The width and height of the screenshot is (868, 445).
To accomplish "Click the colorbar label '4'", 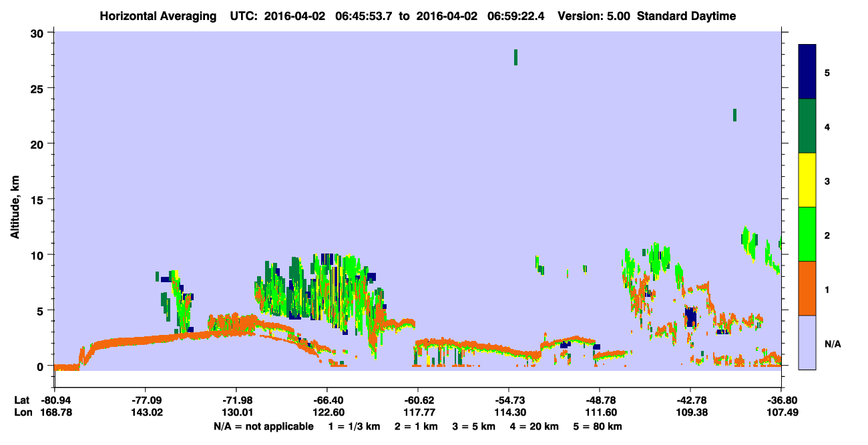I will (827, 126).
